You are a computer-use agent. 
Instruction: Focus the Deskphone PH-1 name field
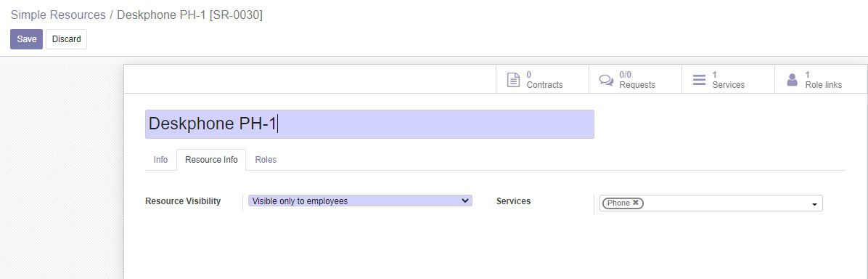pos(369,124)
